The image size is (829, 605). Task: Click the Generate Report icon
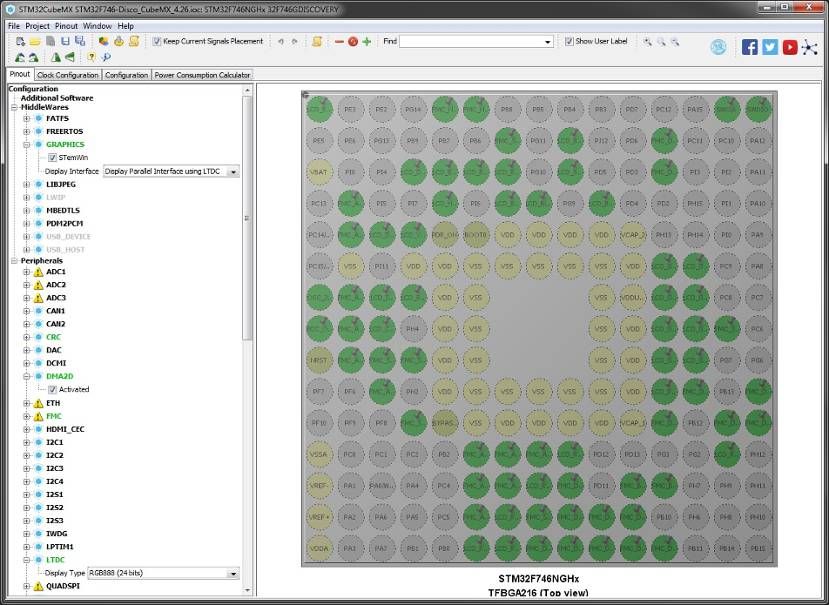point(134,41)
